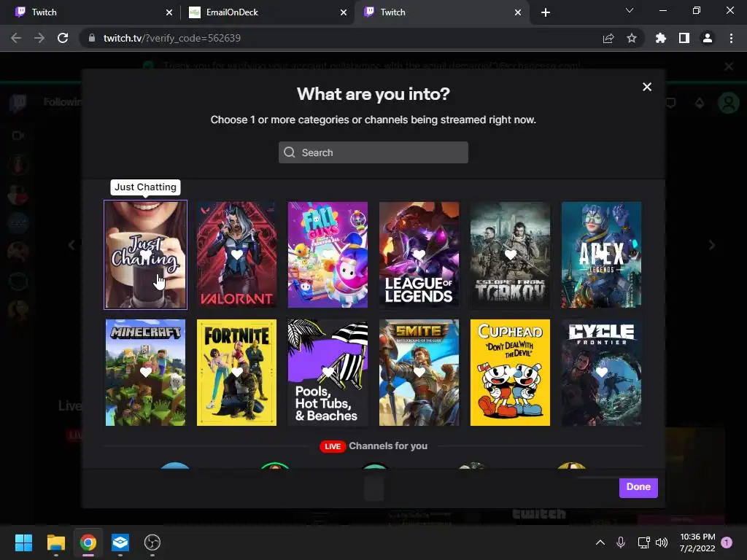The height and width of the screenshot is (560, 747).
Task: Select the Smite category card
Action: 419,373
